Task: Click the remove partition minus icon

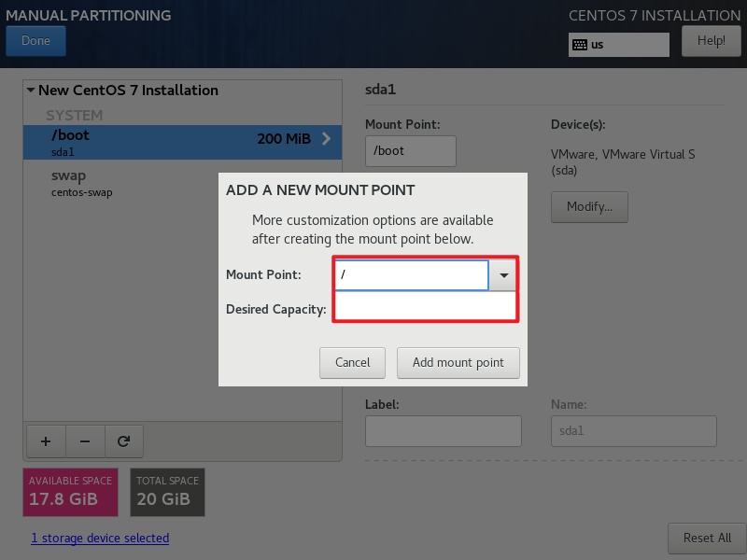Action: coord(84,441)
